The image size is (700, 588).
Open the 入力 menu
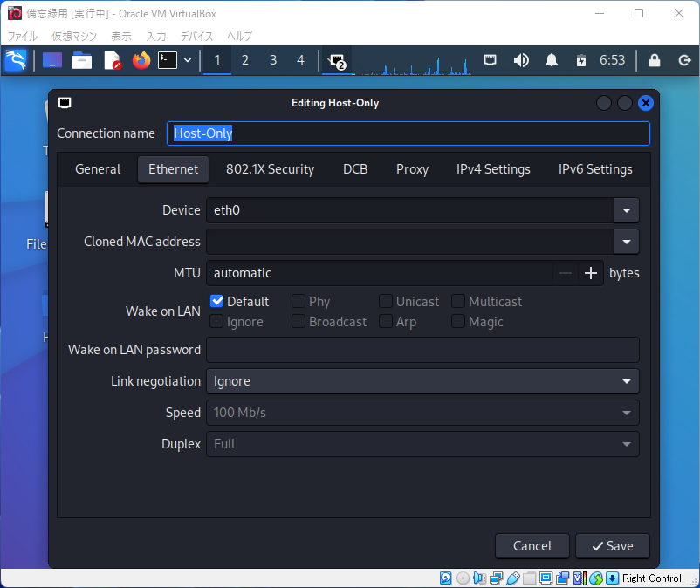tap(156, 36)
